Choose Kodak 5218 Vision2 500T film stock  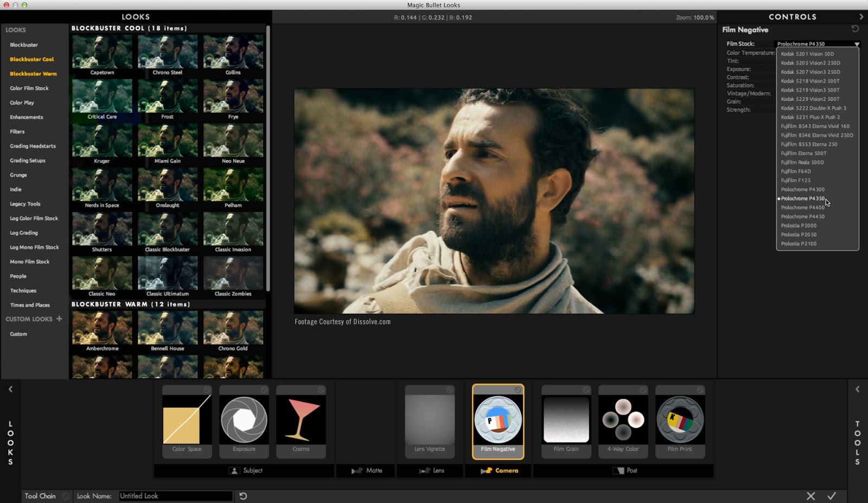coord(810,81)
